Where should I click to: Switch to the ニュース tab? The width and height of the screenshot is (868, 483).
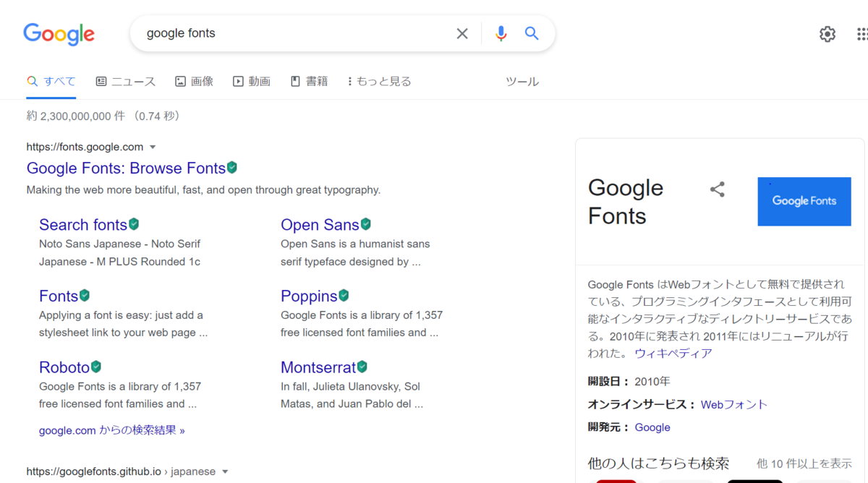coord(126,81)
